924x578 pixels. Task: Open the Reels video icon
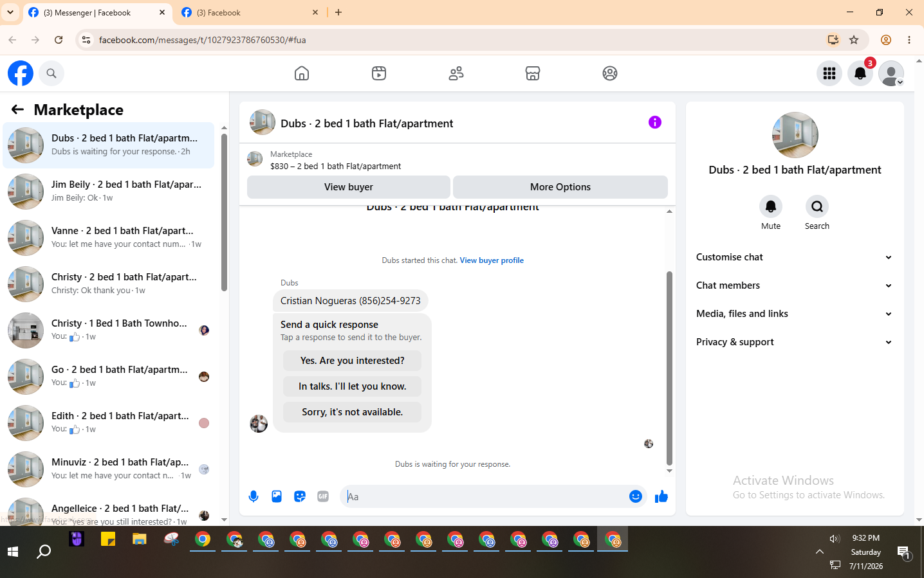click(x=379, y=73)
